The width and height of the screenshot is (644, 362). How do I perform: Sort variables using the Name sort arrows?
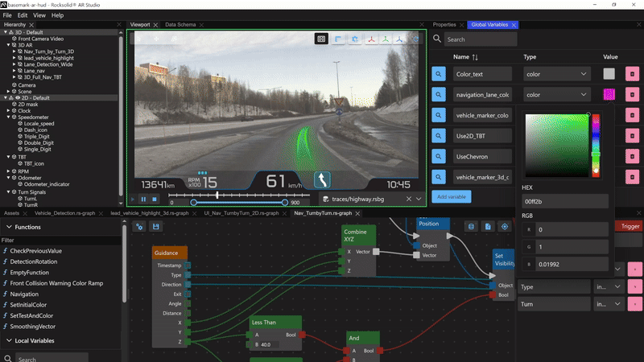(475, 57)
